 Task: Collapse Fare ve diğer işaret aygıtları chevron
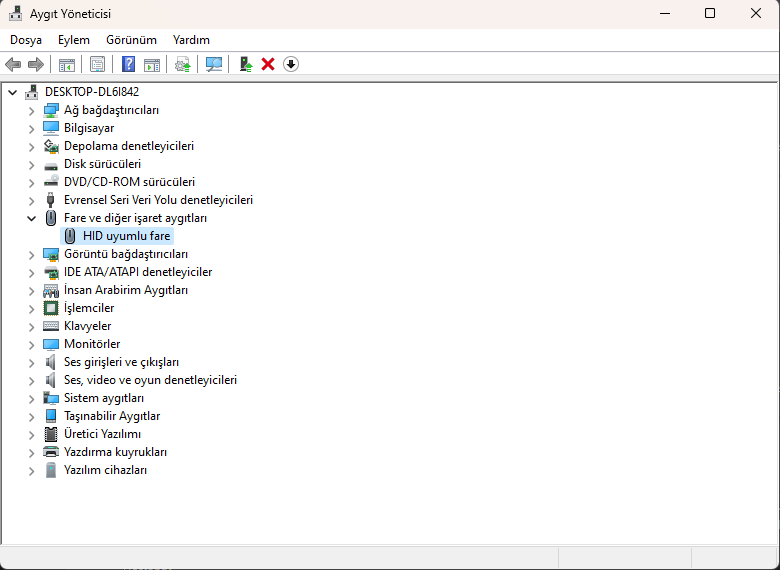31,218
